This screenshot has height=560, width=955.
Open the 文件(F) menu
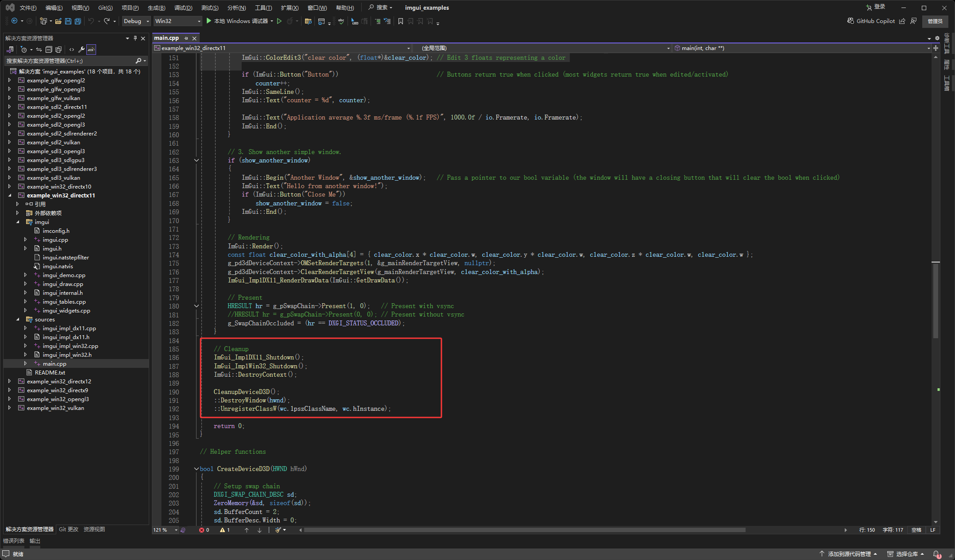[28, 8]
